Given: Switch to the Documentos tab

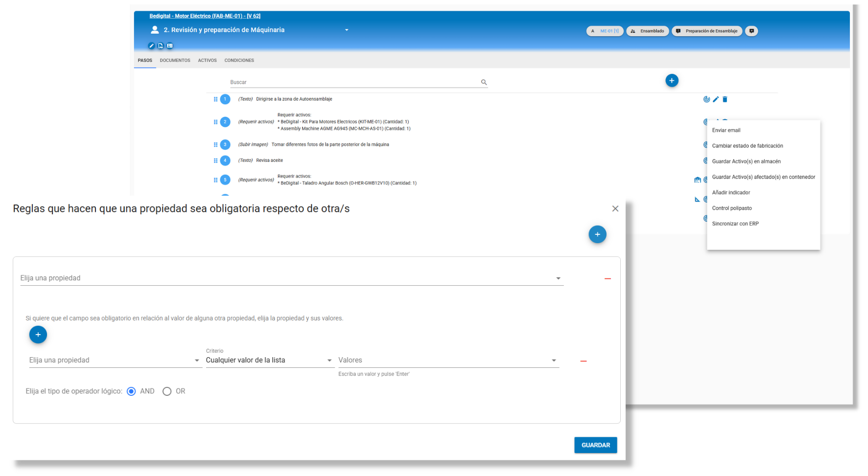Looking at the screenshot, I should [175, 61].
